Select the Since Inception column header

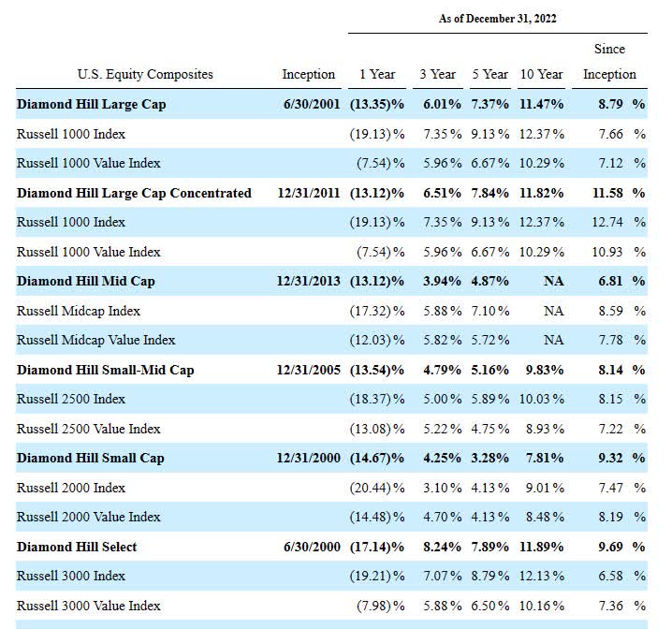pyautogui.click(x=609, y=61)
